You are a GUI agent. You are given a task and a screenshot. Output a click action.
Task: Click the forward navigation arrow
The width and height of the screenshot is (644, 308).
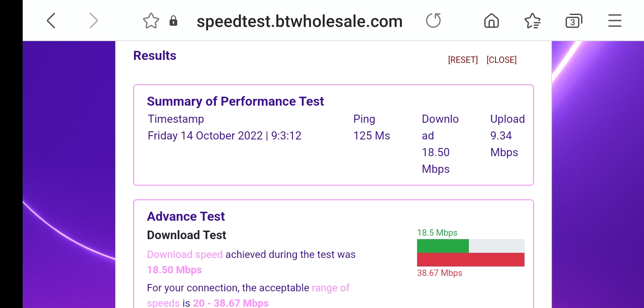pos(93,20)
